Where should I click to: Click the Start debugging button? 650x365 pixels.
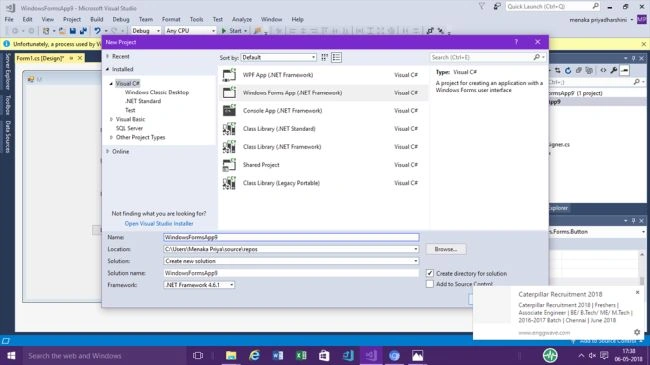coord(235,31)
